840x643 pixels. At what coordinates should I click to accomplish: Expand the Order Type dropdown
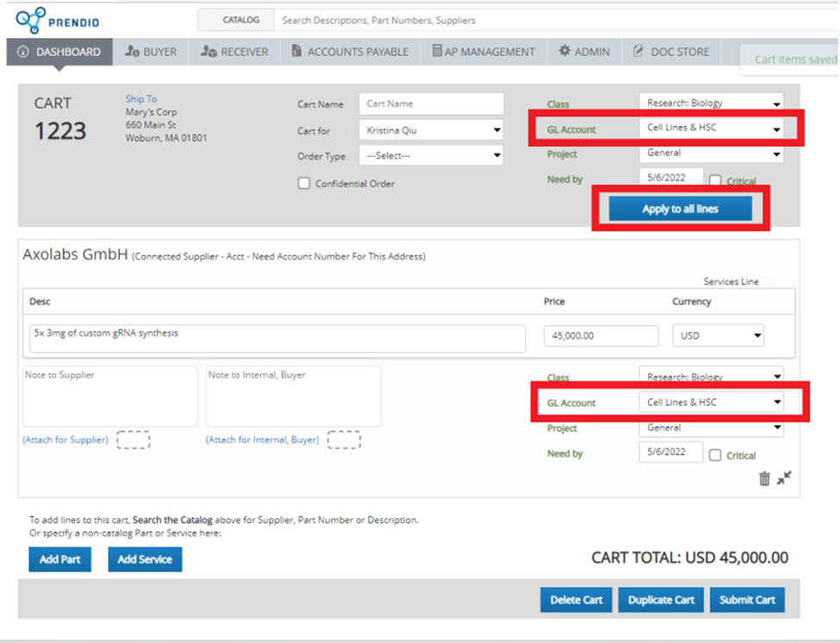click(x=431, y=156)
